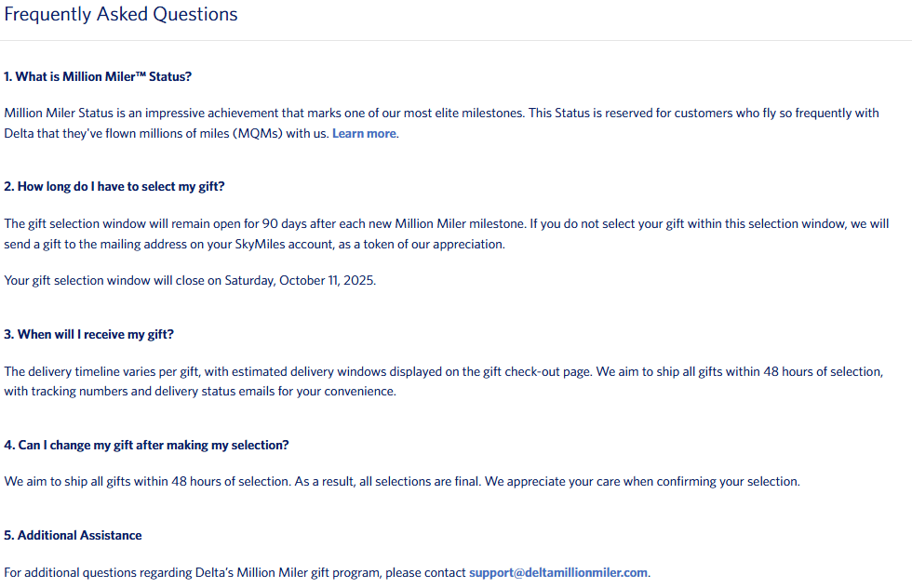This screenshot has width=912, height=588.
Task: Click question 4 about changing my gift
Action: coord(146,445)
